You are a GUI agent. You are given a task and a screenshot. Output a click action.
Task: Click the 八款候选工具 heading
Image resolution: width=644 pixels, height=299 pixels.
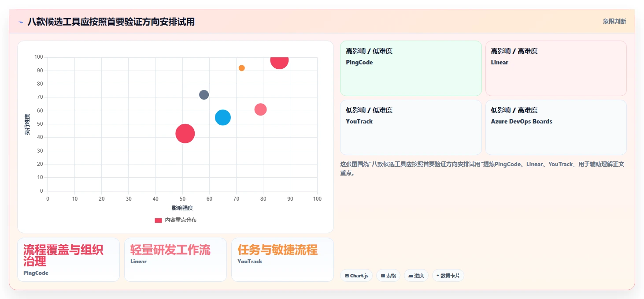click(x=111, y=22)
